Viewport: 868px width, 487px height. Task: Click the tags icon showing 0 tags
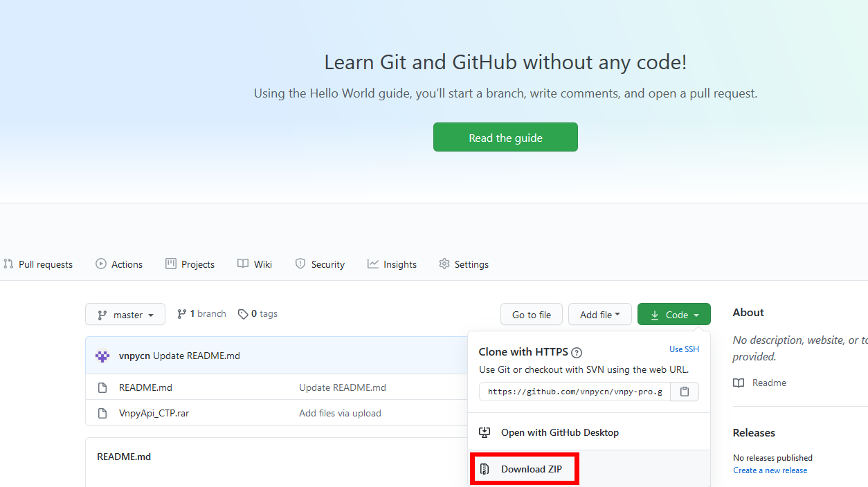click(244, 313)
